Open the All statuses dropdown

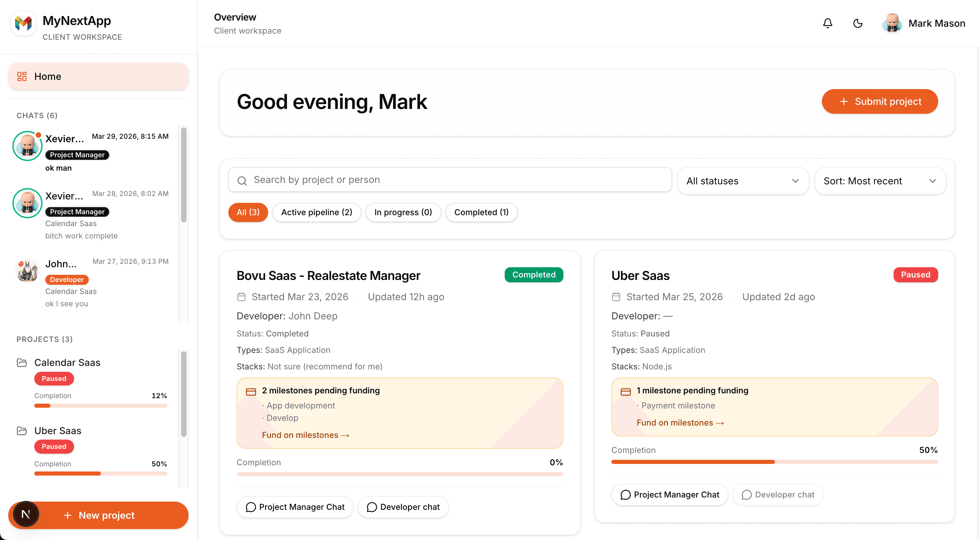click(743, 181)
